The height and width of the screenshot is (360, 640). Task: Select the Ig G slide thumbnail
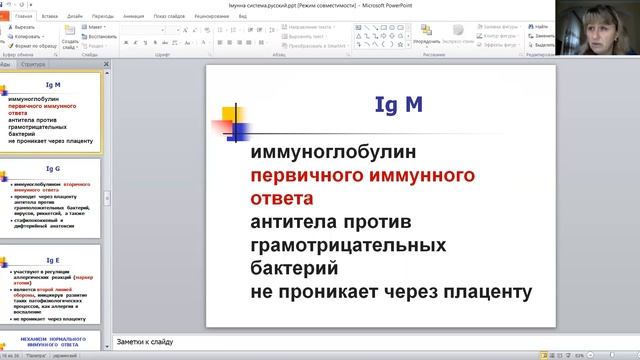50,198
